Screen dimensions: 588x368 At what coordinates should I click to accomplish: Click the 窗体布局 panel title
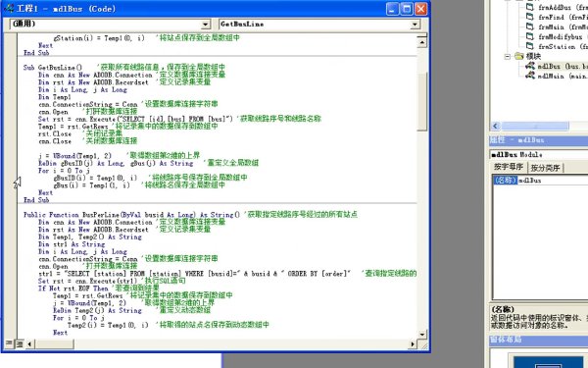coord(505,341)
